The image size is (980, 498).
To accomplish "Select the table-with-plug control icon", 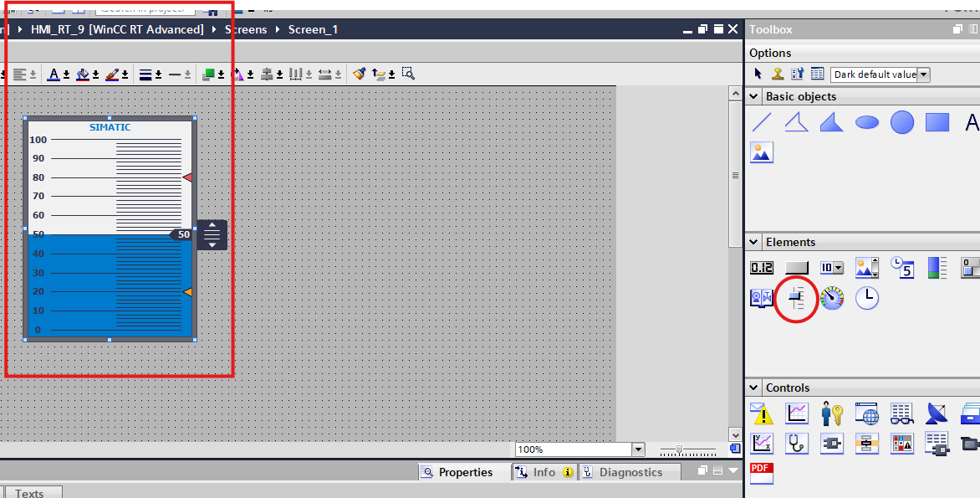I will coord(937,444).
